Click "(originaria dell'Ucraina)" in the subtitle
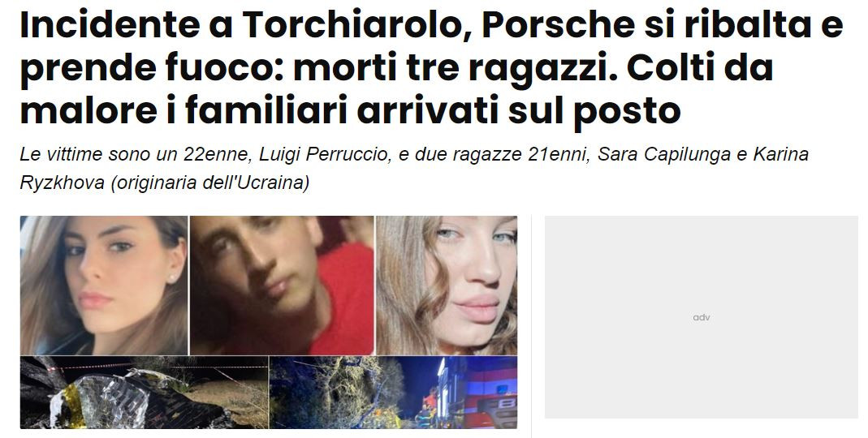 209,182
